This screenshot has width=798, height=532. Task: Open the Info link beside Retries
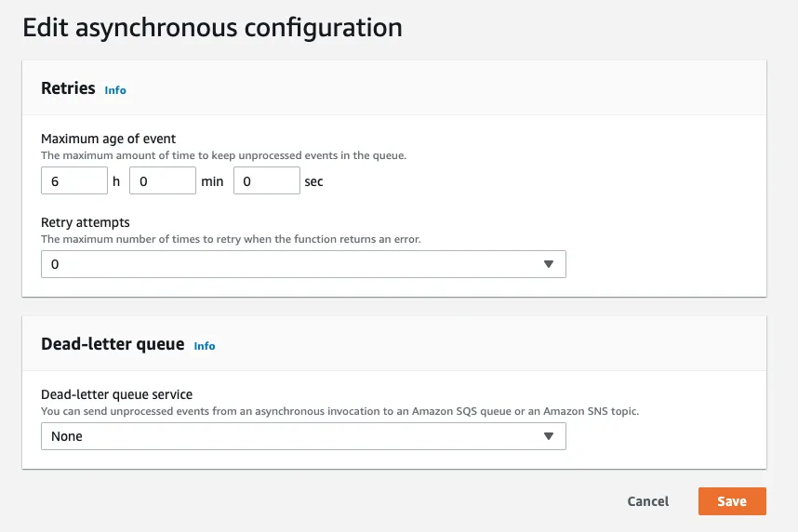[115, 90]
